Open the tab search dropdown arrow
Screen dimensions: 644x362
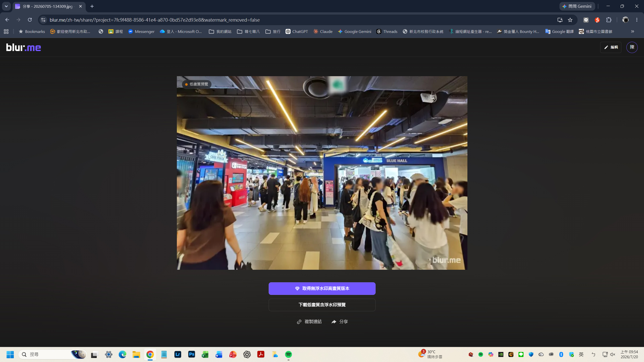[6, 6]
